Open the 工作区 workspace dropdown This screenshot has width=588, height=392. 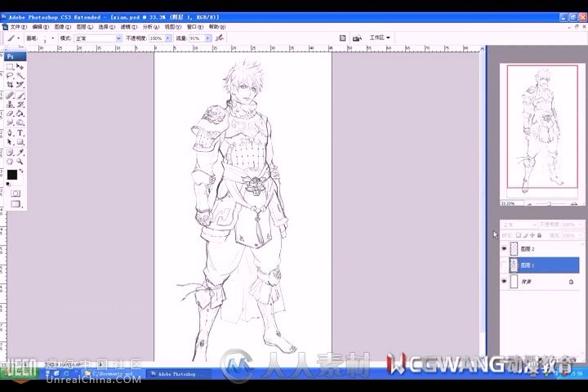[380, 38]
